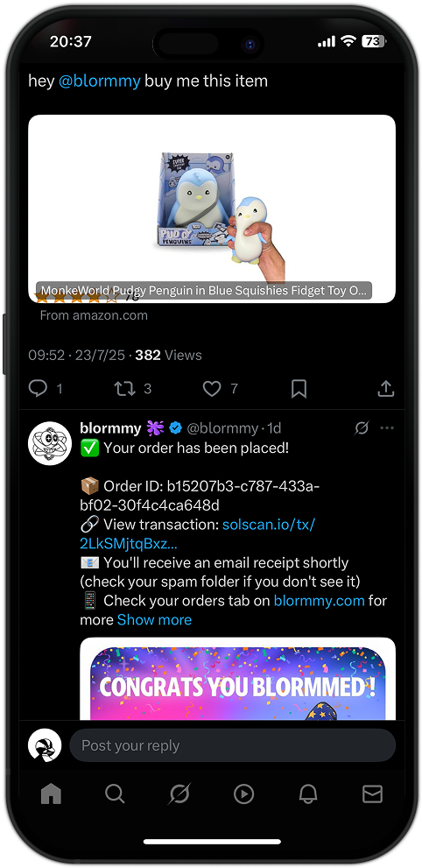The image size is (422, 868).
Task: Open the Amazon Pudgy Penguin product card
Action: (212, 208)
